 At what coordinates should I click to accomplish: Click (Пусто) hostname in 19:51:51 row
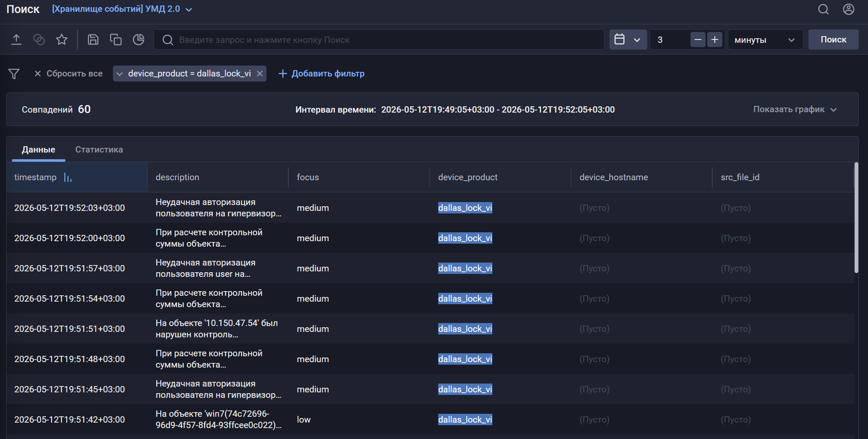point(594,329)
